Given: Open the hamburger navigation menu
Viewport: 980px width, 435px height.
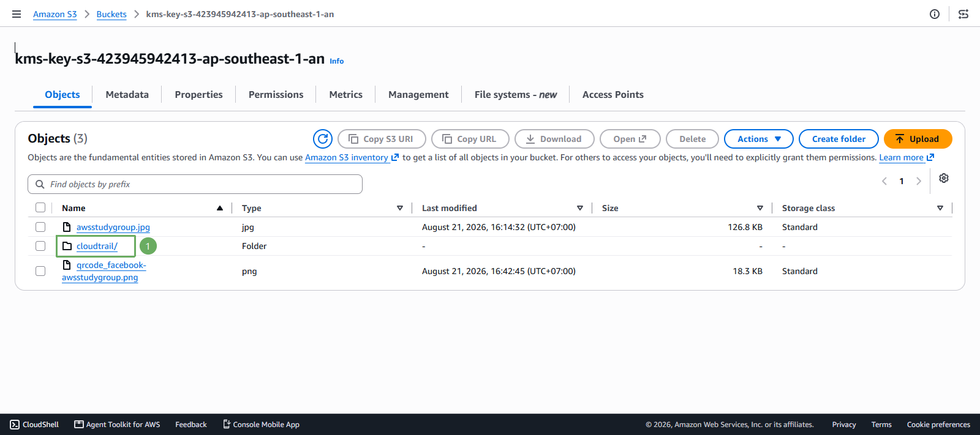Looking at the screenshot, I should [17, 14].
